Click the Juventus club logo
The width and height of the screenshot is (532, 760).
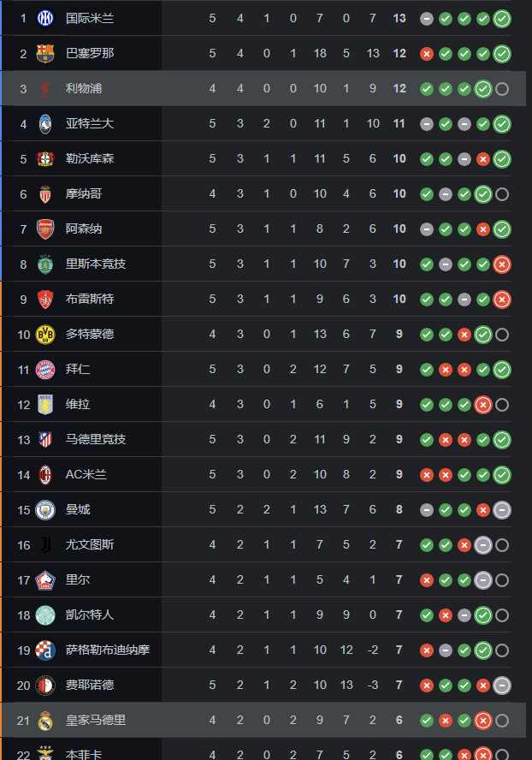45,545
